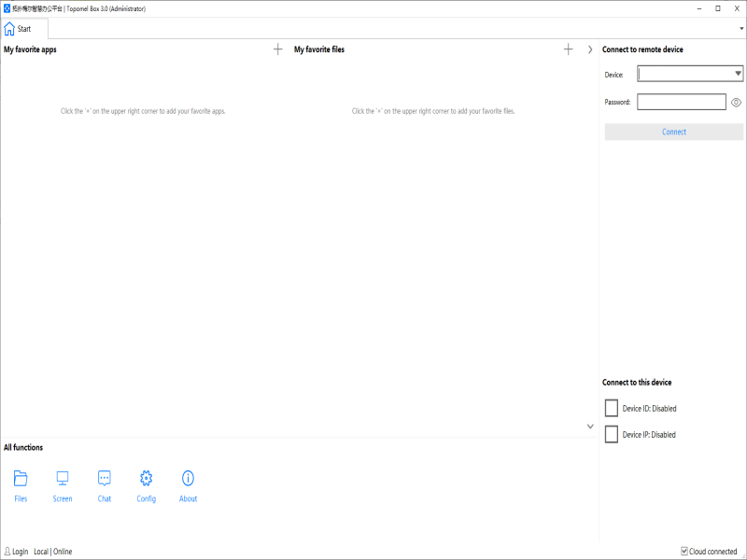Enable the Device ID checkbox
The image size is (747, 560).
click(x=612, y=408)
